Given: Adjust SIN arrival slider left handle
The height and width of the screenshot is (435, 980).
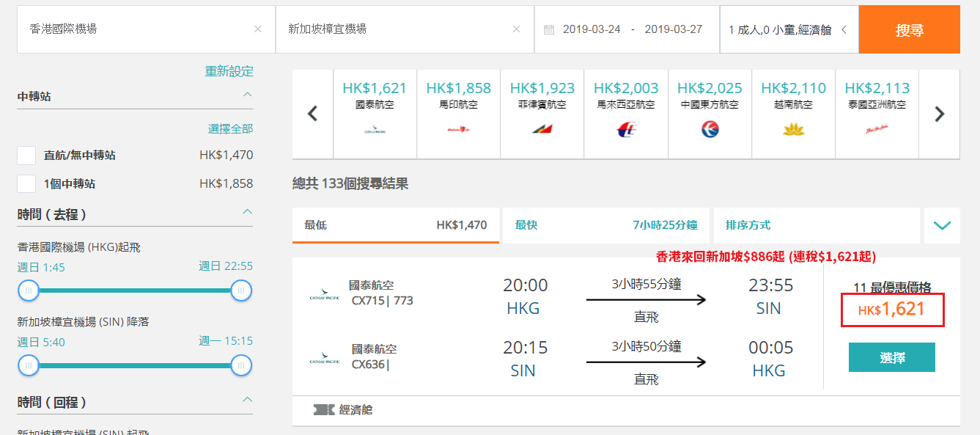Looking at the screenshot, I should 29,365.
